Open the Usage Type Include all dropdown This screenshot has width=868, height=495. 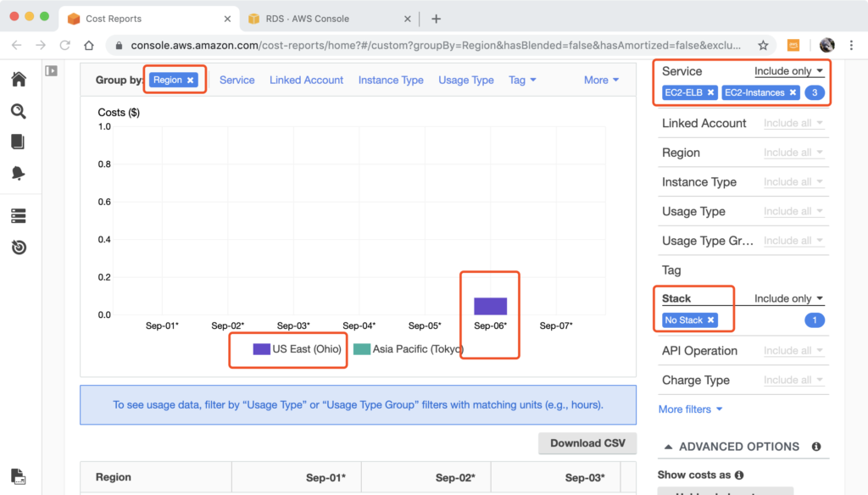coord(793,211)
